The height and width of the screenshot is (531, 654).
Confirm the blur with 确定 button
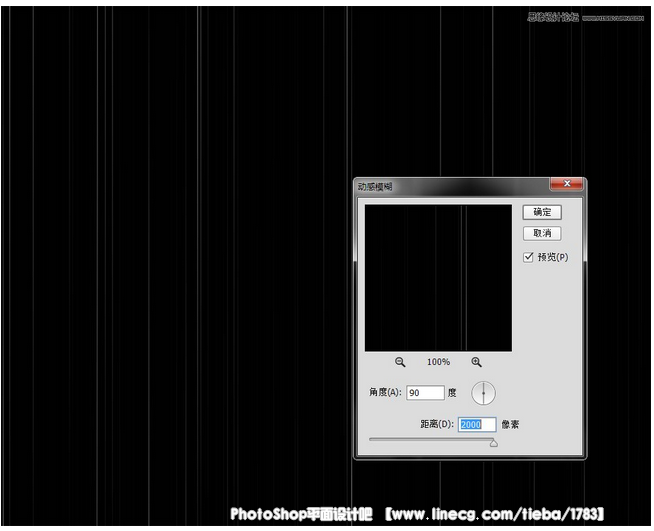(542, 212)
